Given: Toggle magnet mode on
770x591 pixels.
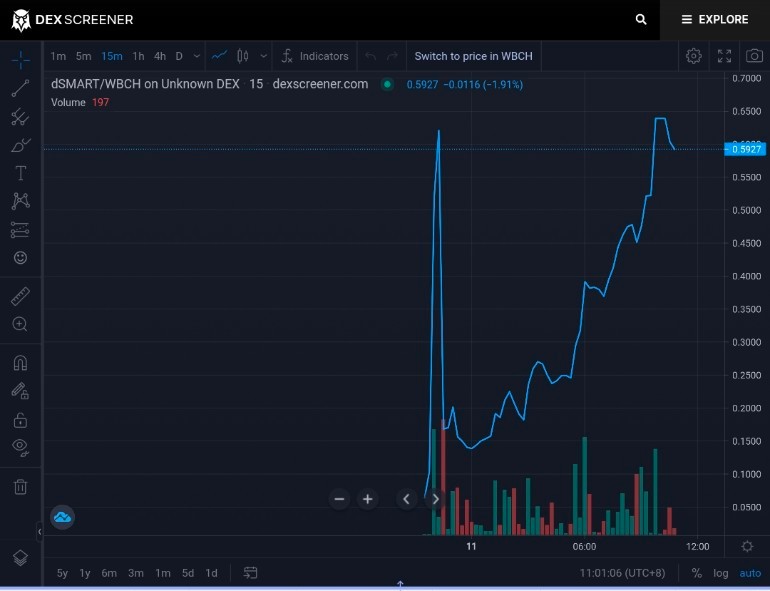Looking at the screenshot, I should pyautogui.click(x=20, y=363).
